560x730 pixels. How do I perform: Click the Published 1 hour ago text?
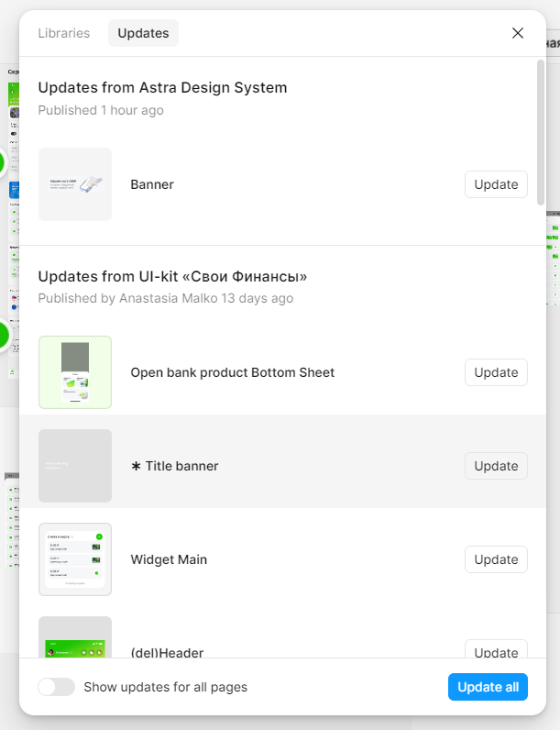pyautogui.click(x=101, y=110)
